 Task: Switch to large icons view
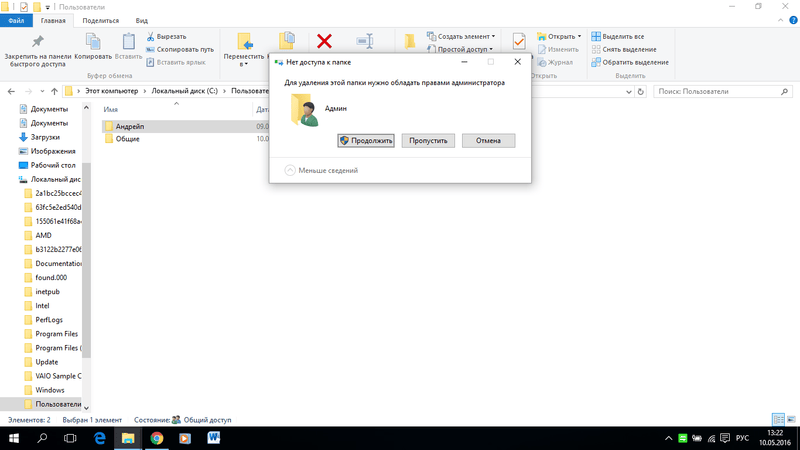coord(791,419)
